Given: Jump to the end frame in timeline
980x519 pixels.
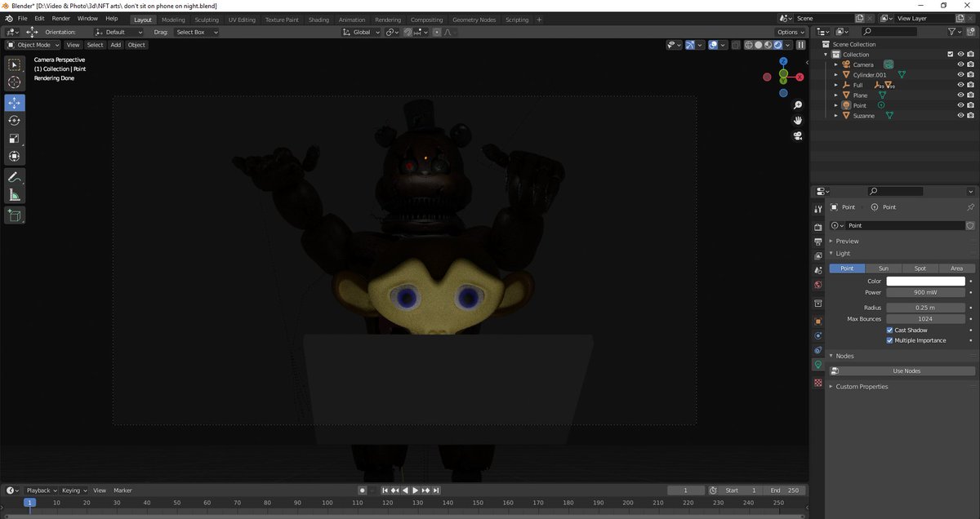Looking at the screenshot, I should (x=436, y=490).
